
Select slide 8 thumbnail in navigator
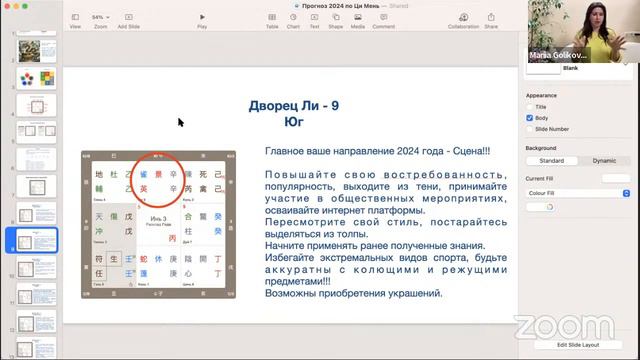tap(36, 213)
